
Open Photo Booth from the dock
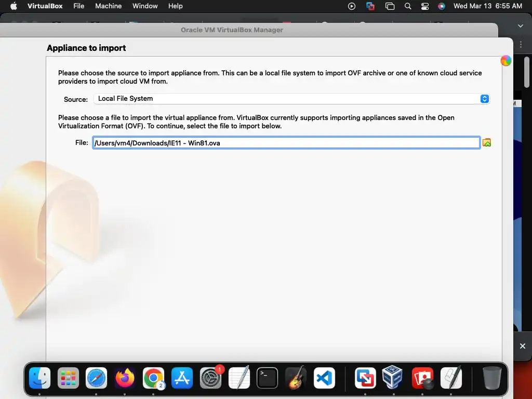422,378
